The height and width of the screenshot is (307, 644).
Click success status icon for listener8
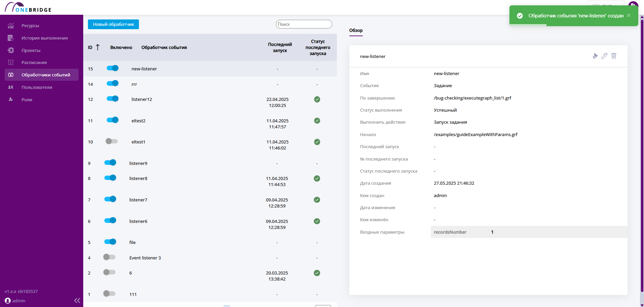click(317, 178)
